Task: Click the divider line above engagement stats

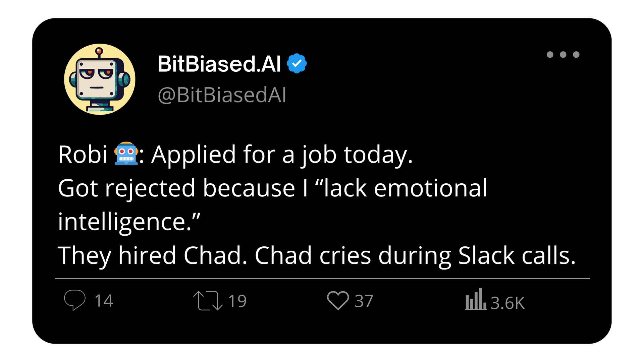Action: [322, 278]
